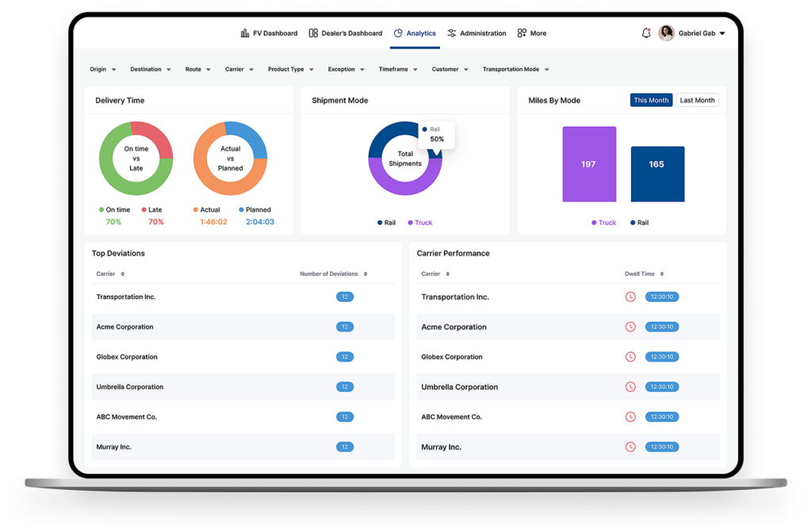812x532 pixels.
Task: Click clock icon for Acme Corporation dwell time
Action: point(630,327)
